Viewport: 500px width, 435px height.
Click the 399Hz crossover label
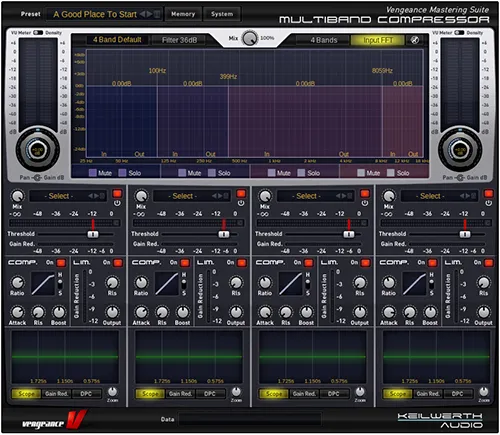tap(228, 77)
